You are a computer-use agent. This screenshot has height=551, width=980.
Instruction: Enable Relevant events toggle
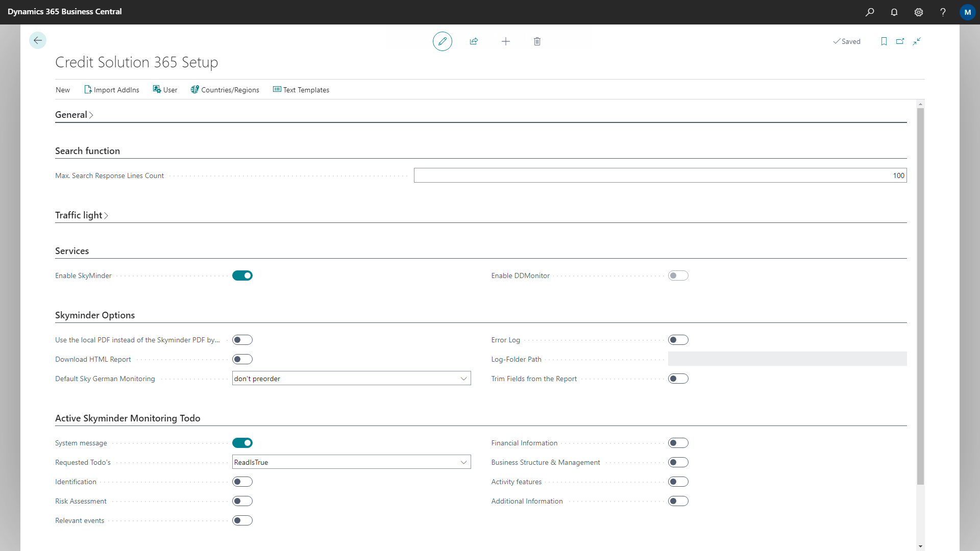tap(242, 520)
